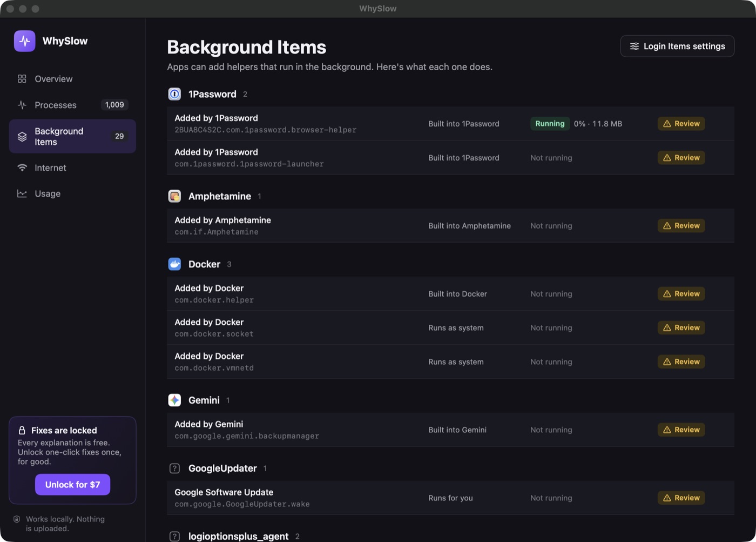Click the Processes pulse icon in sidebar
756x542 pixels.
click(22, 105)
